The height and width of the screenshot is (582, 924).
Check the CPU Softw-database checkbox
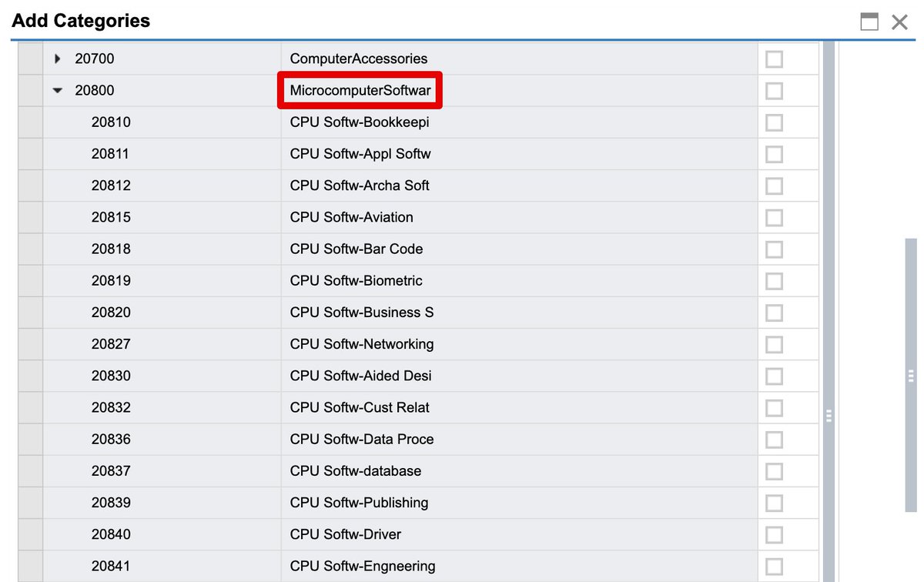(774, 471)
